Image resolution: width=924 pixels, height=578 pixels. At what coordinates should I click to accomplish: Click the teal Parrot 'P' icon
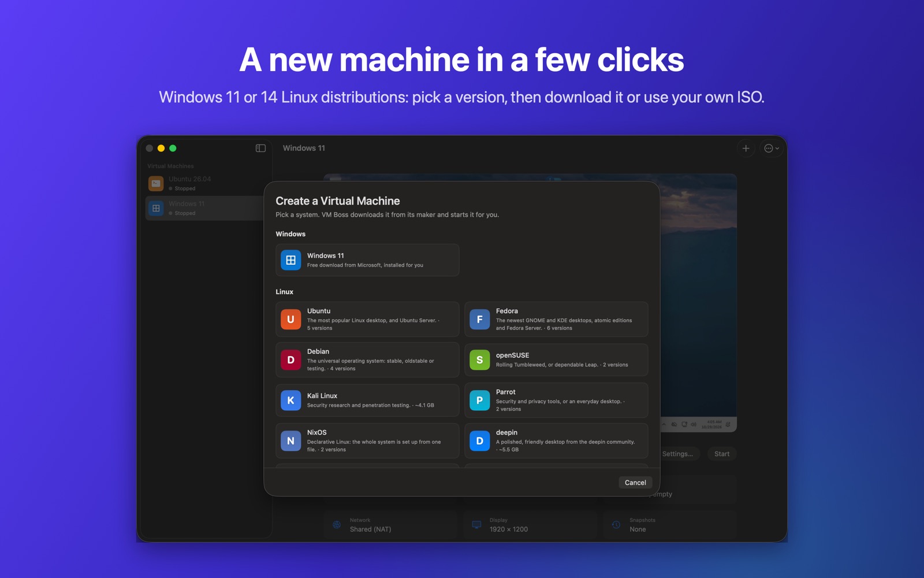coord(479,400)
